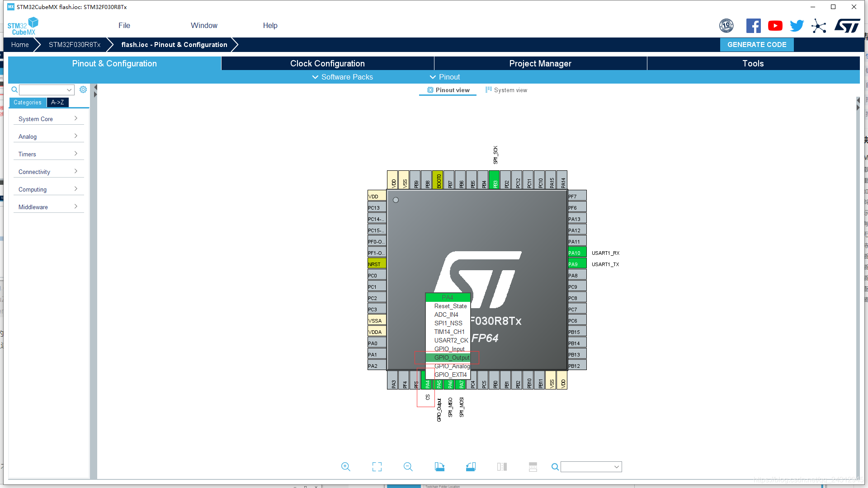Viewport: 868px width, 488px height.
Task: Open the Clock Configuration tab
Action: (x=327, y=64)
